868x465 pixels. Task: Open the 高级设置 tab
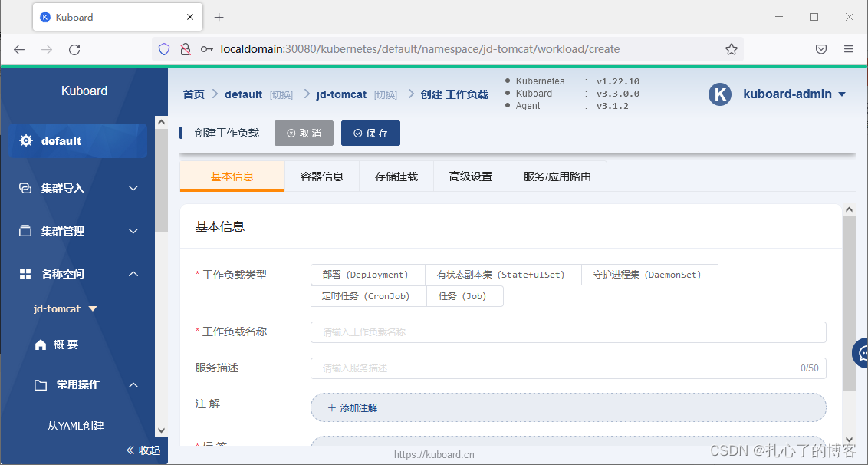pyautogui.click(x=470, y=176)
